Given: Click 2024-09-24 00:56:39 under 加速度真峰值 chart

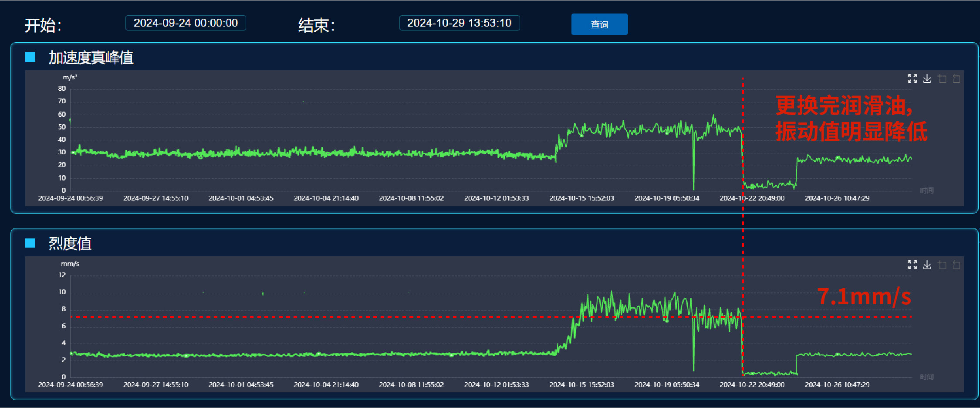Looking at the screenshot, I should 71,198.
